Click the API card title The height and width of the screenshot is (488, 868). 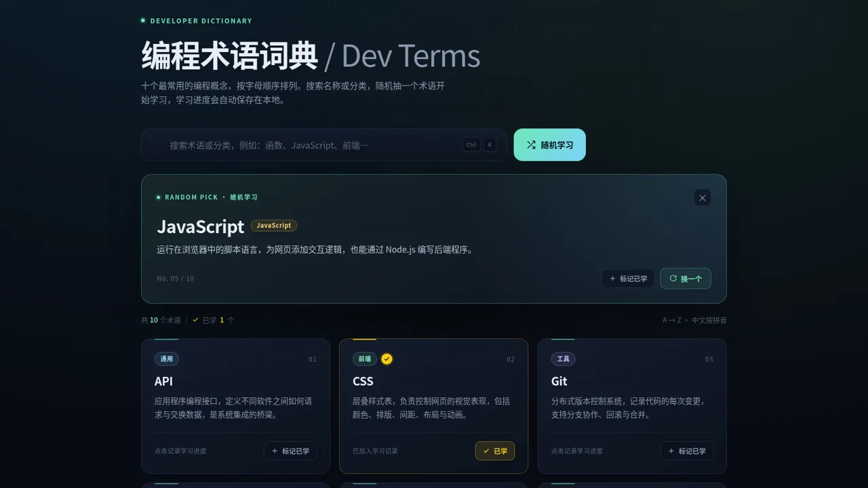pyautogui.click(x=163, y=381)
